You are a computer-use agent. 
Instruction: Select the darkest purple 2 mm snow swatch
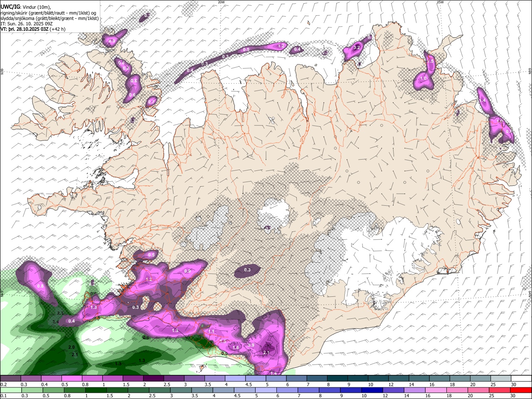(153, 378)
